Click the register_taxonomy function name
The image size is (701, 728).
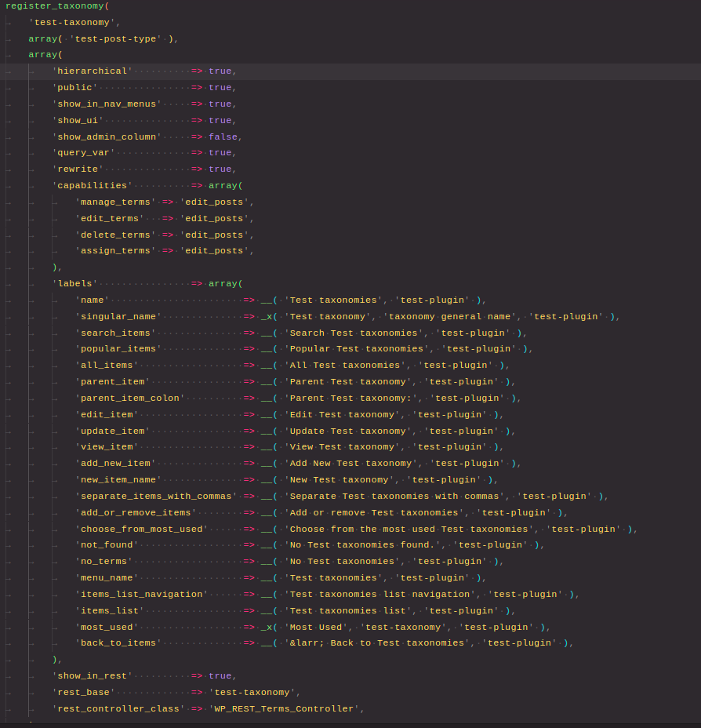click(x=54, y=5)
